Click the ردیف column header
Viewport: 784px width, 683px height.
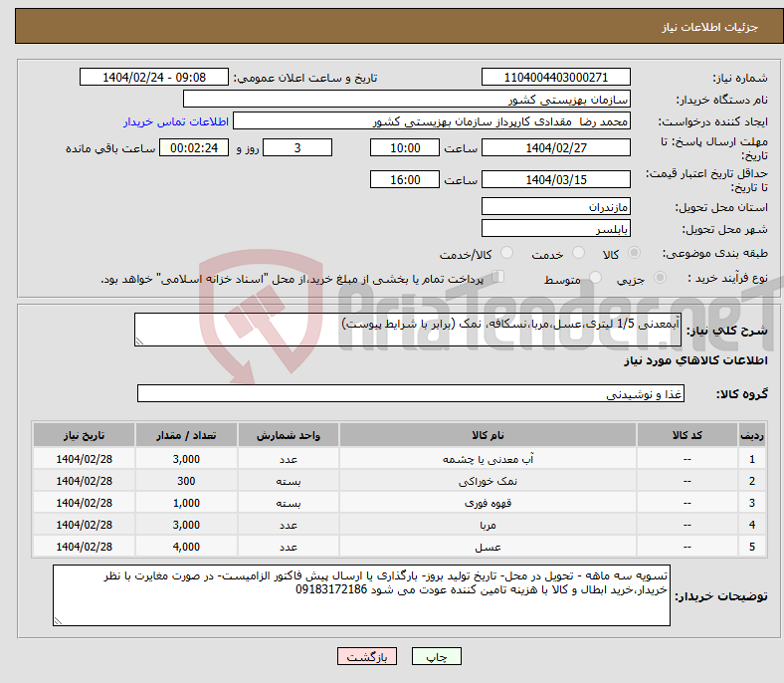click(751, 435)
